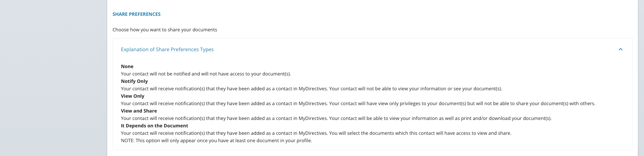Collapse the explanation panel using the chevron icon

click(620, 50)
